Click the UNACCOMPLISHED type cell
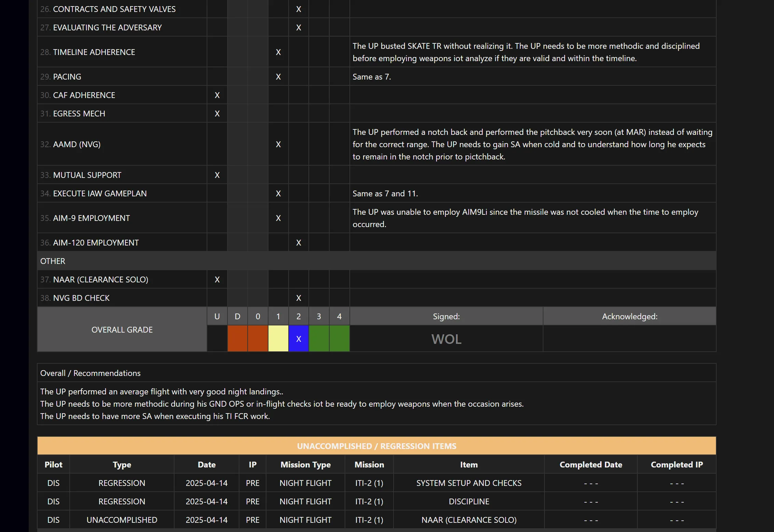This screenshot has width=774, height=532. (122, 520)
